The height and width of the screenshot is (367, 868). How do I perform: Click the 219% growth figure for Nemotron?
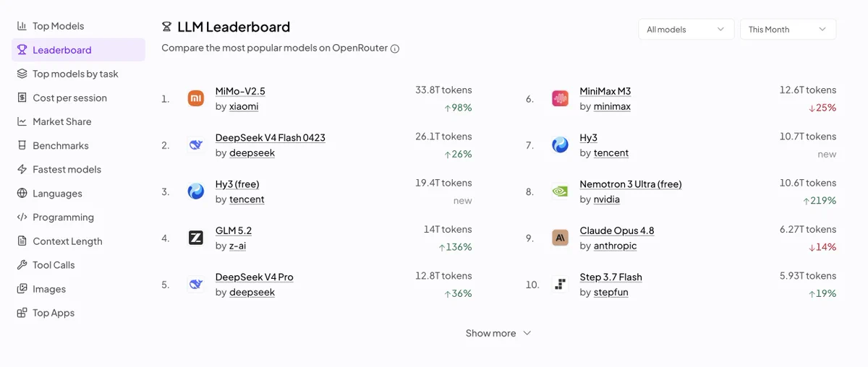[820, 200]
